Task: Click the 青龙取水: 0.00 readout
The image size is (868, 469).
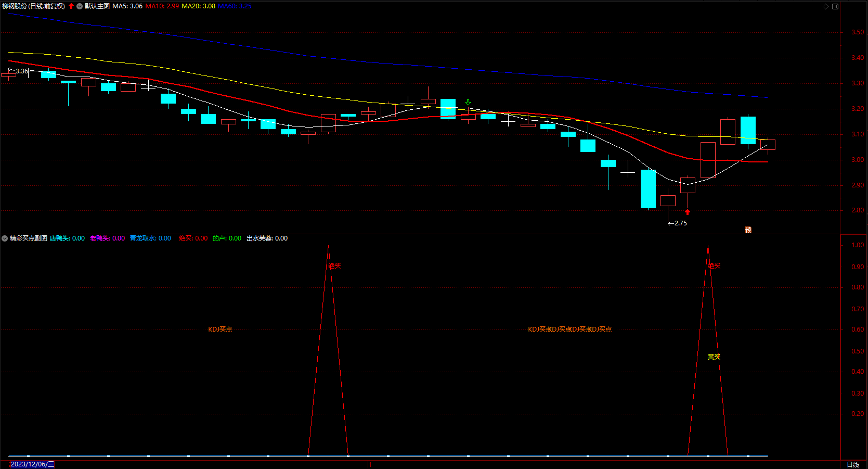Action: click(x=150, y=238)
